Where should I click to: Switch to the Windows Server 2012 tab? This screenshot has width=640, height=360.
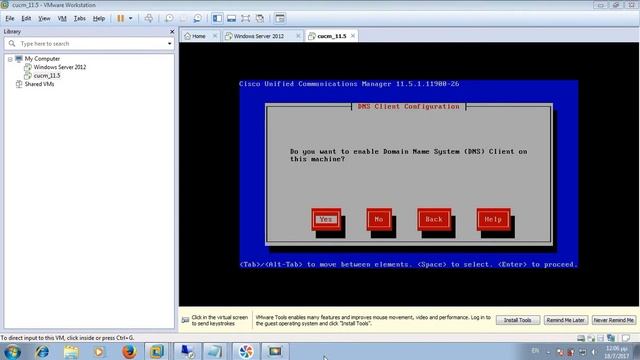coord(258,36)
